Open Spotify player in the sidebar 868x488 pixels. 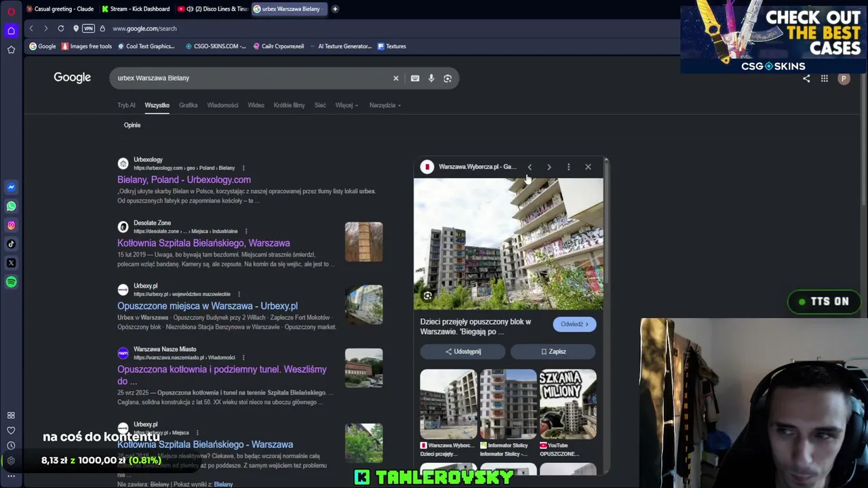[11, 282]
